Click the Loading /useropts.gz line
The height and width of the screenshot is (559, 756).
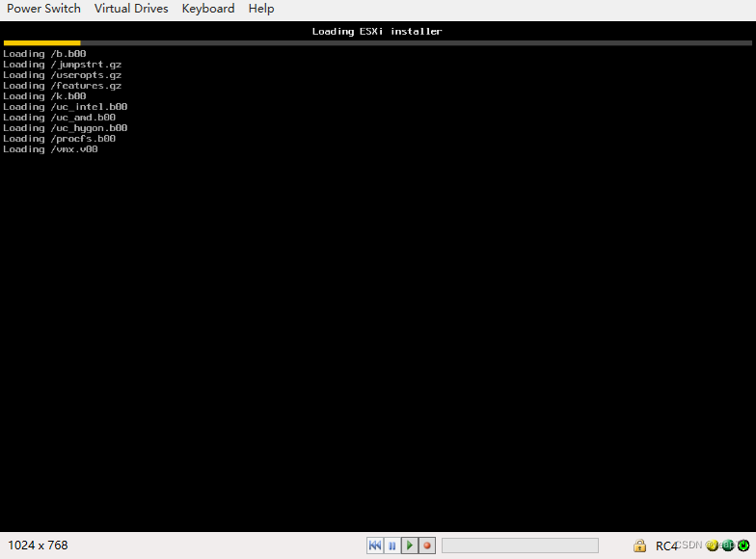[x=62, y=75]
